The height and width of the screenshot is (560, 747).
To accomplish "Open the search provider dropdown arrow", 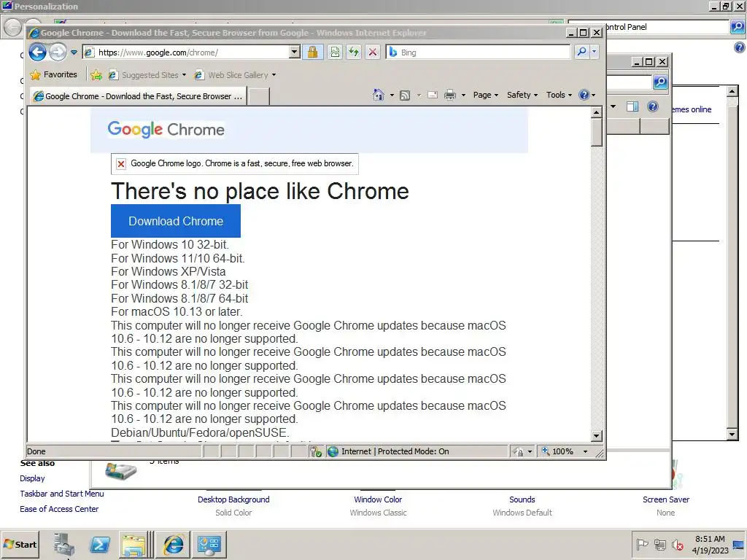I will pos(594,52).
